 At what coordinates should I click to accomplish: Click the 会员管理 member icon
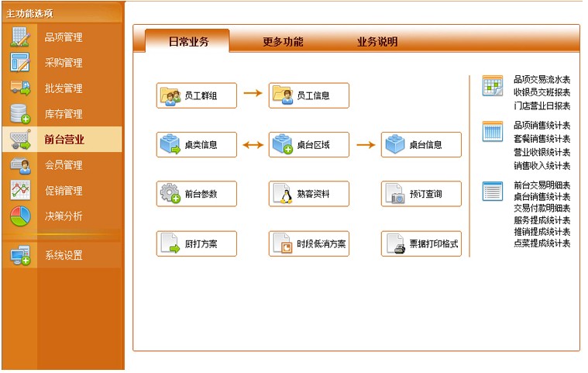coord(20,165)
